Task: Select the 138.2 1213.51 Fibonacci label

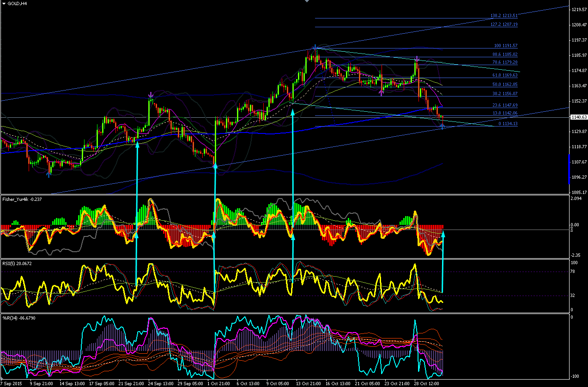Action: [x=504, y=16]
